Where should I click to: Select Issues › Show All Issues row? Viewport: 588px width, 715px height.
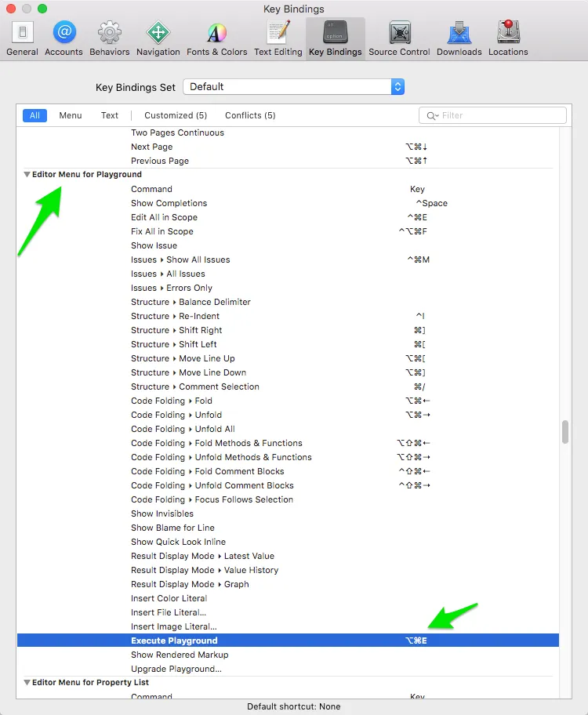tap(288, 260)
